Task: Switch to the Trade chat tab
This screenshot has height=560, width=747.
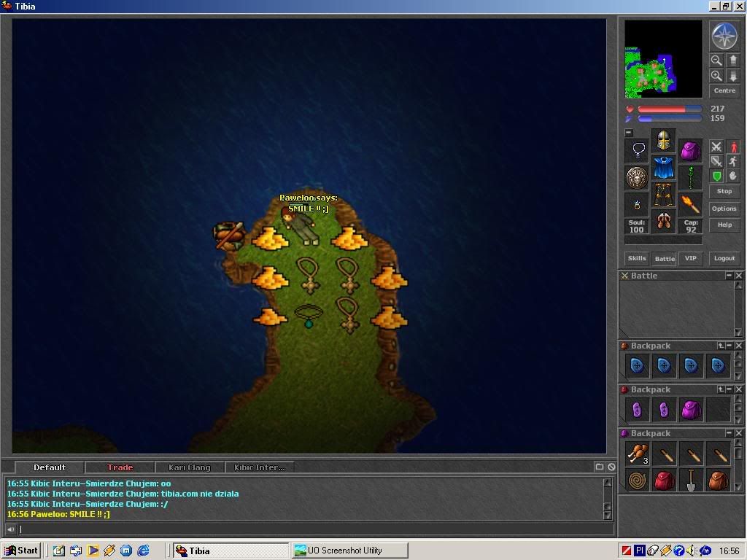Action: 120,467
